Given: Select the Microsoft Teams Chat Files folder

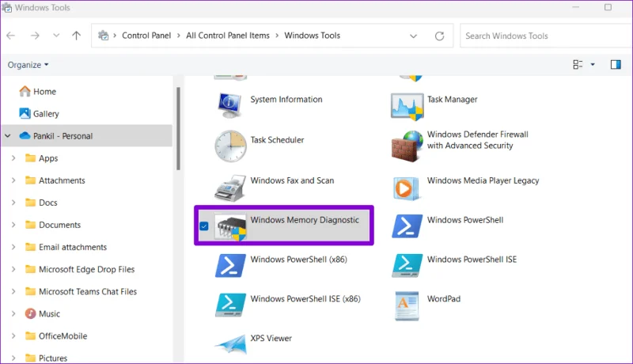Looking at the screenshot, I should [x=87, y=291].
